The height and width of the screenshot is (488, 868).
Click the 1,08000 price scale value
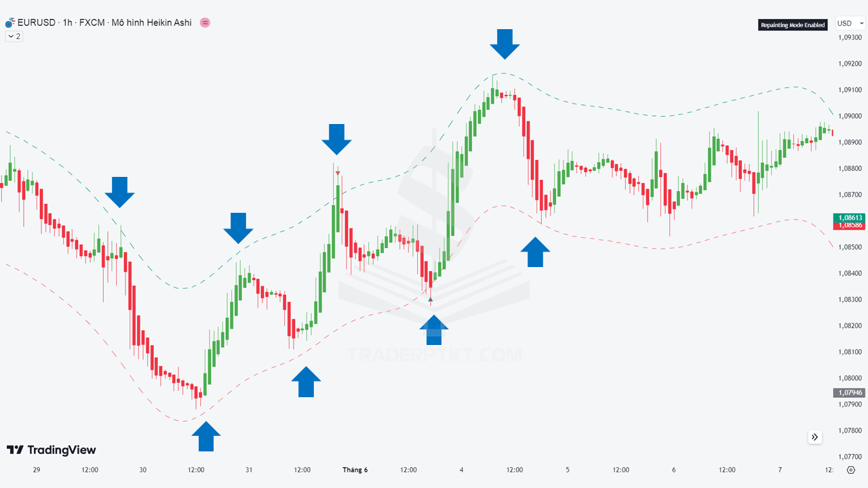pyautogui.click(x=849, y=378)
